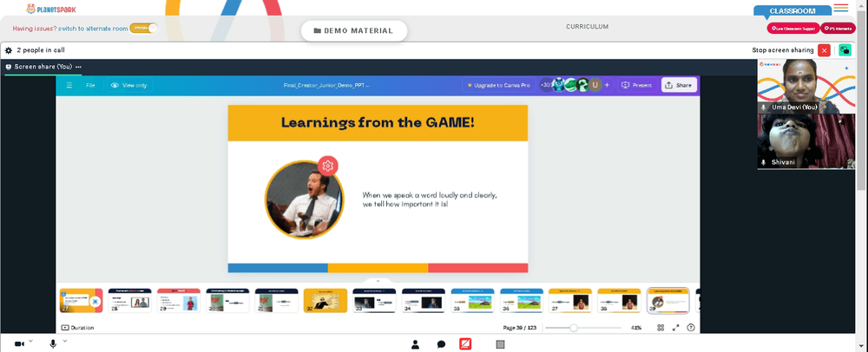Enter Canva fullscreen mode icon
Image resolution: width=868 pixels, height=352 pixels.
(x=675, y=328)
